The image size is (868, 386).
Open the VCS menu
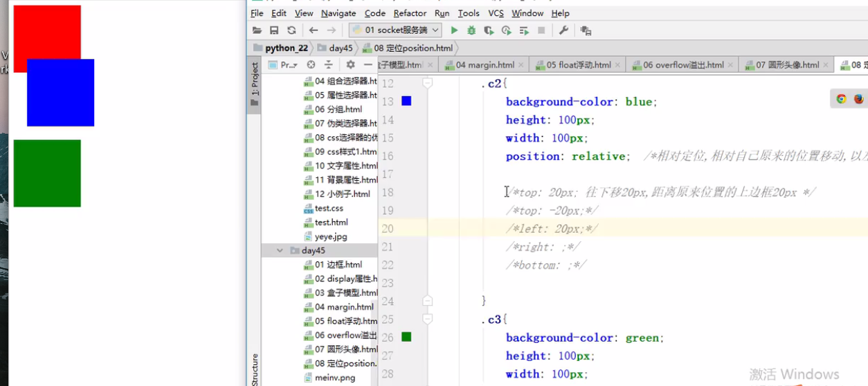click(496, 13)
